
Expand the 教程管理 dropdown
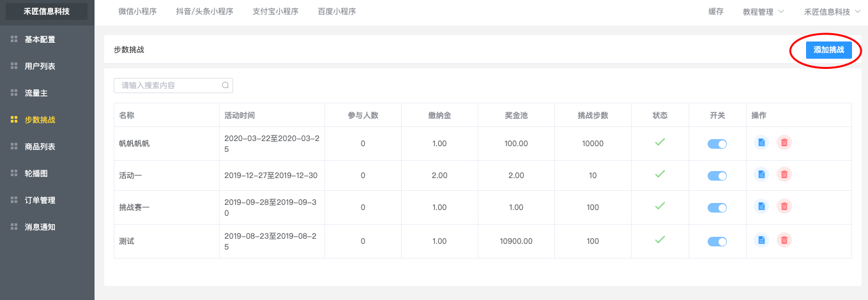coord(763,12)
